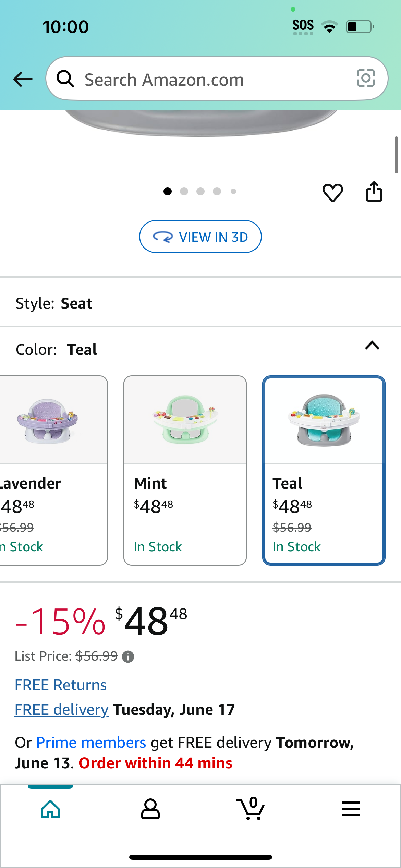This screenshot has width=401, height=868.
Task: Open FREE Returns link
Action: tap(61, 685)
